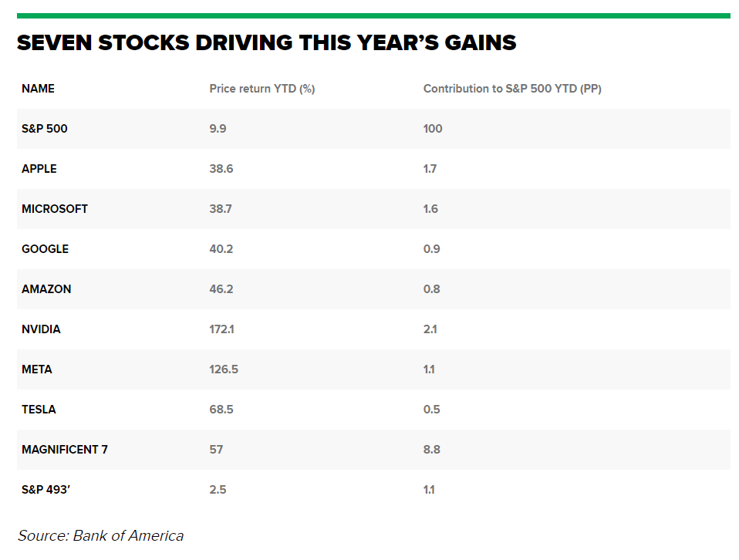Select the TESLA row label
The width and height of the screenshot is (739, 560).
click(x=39, y=409)
